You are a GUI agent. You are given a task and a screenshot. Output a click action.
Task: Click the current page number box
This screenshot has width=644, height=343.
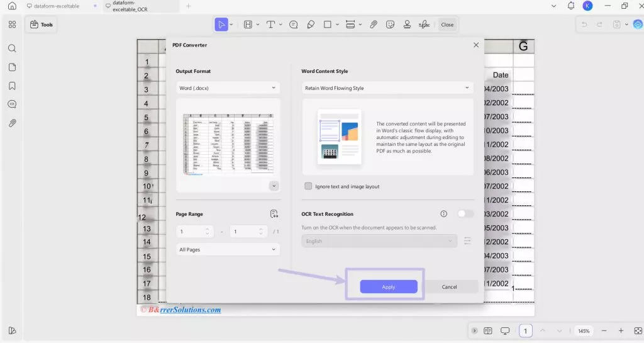[525, 330]
